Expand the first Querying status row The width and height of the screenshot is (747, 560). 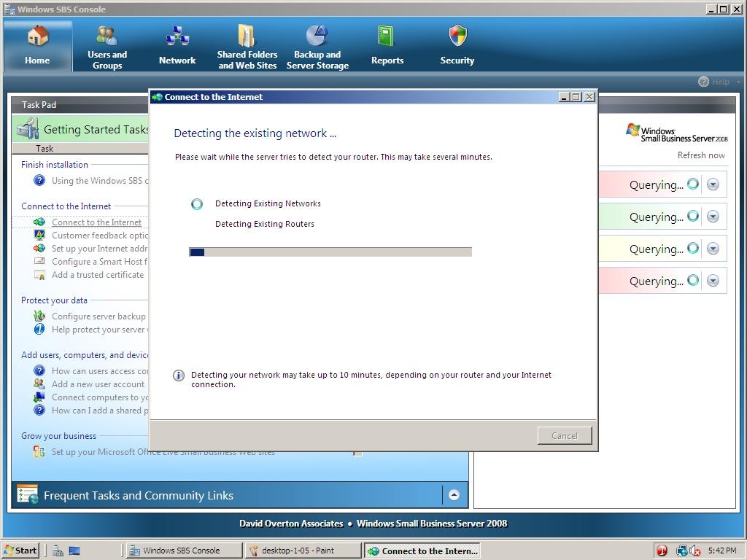(x=713, y=184)
